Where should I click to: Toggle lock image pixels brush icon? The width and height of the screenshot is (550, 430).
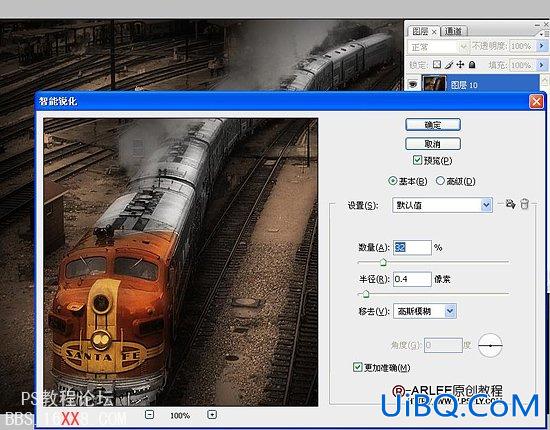pyautogui.click(x=449, y=65)
